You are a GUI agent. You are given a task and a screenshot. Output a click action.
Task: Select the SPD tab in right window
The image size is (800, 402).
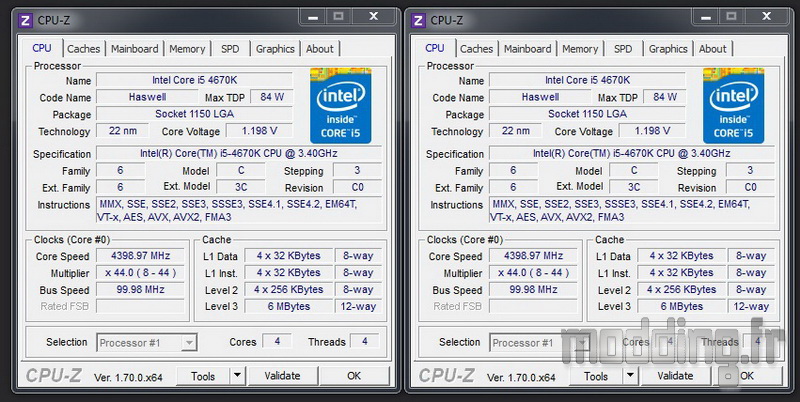(x=623, y=49)
